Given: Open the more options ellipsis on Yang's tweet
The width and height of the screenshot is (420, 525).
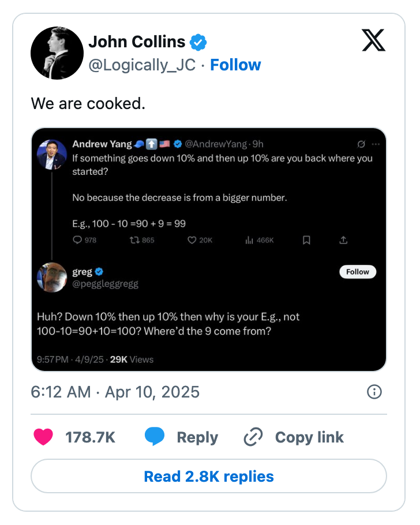Looking at the screenshot, I should (376, 144).
